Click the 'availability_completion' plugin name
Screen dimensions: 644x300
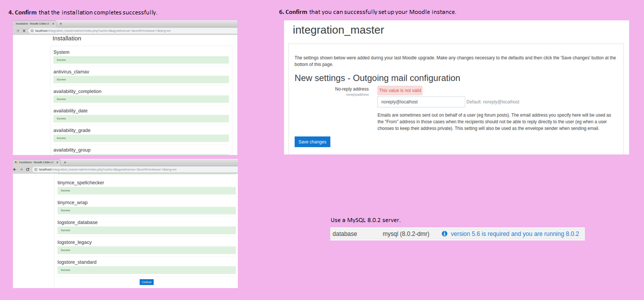pyautogui.click(x=77, y=91)
